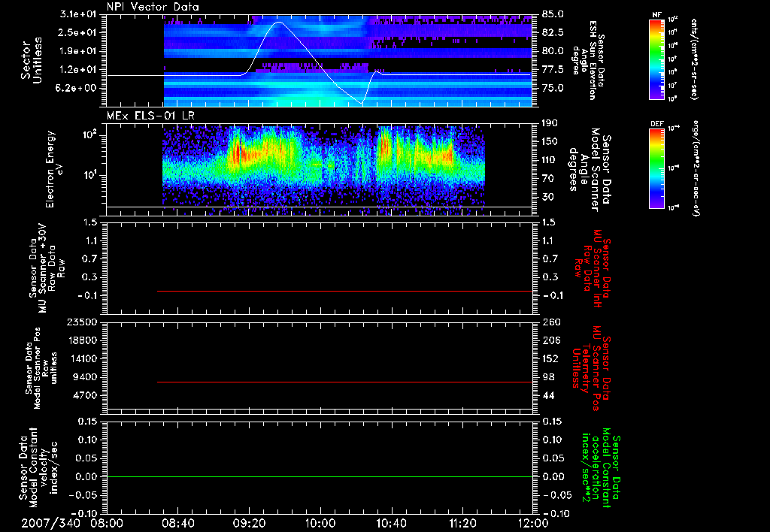Screen dimensions: 770x532
Task: Click the "10:40" time axis label
Action: pos(391,523)
